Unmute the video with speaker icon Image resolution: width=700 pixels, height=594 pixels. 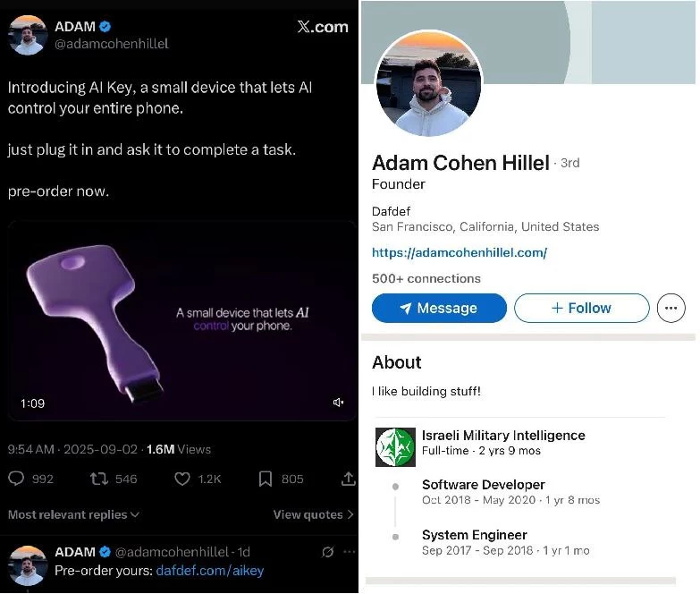click(x=338, y=403)
